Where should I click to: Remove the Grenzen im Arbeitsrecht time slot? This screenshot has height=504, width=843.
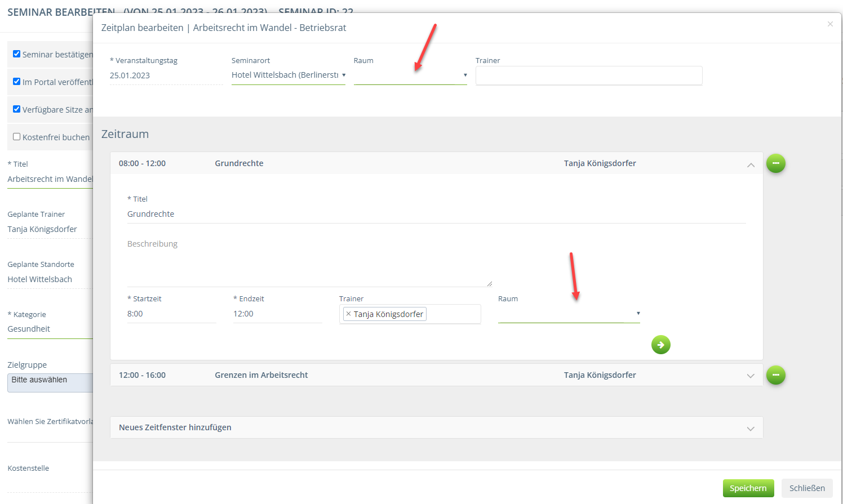click(775, 375)
